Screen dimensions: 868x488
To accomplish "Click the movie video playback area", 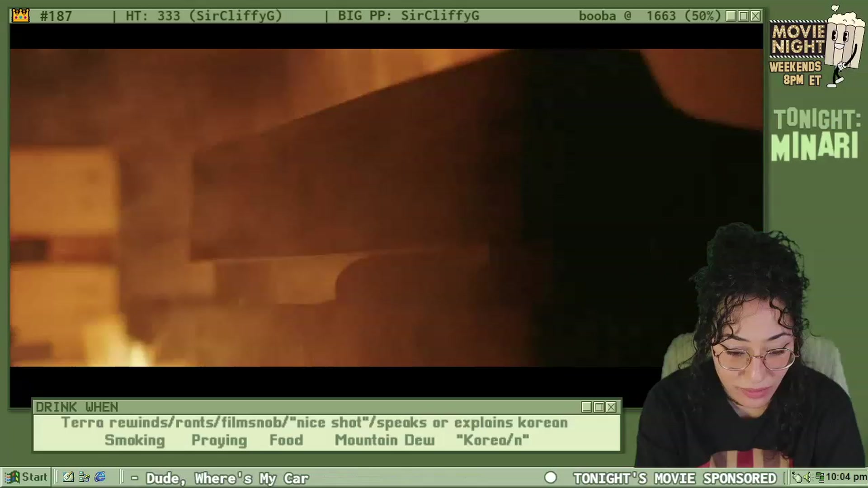I will pos(387,208).
